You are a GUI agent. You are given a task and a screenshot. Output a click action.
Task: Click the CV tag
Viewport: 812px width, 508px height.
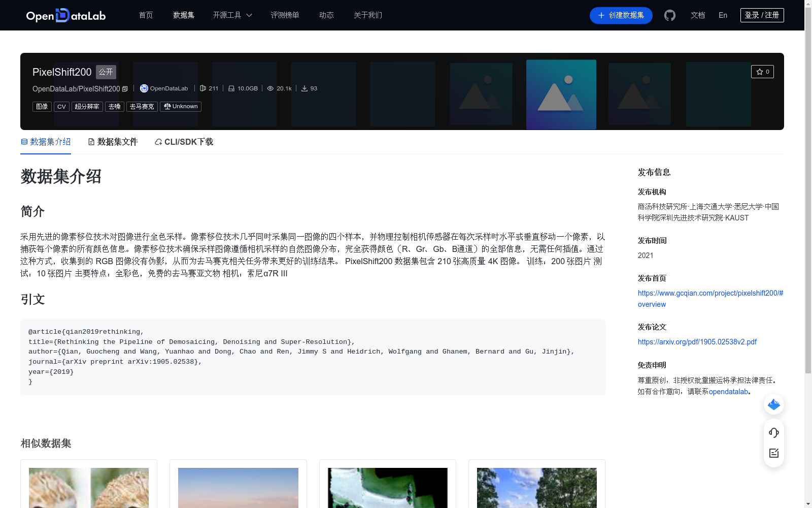point(61,107)
